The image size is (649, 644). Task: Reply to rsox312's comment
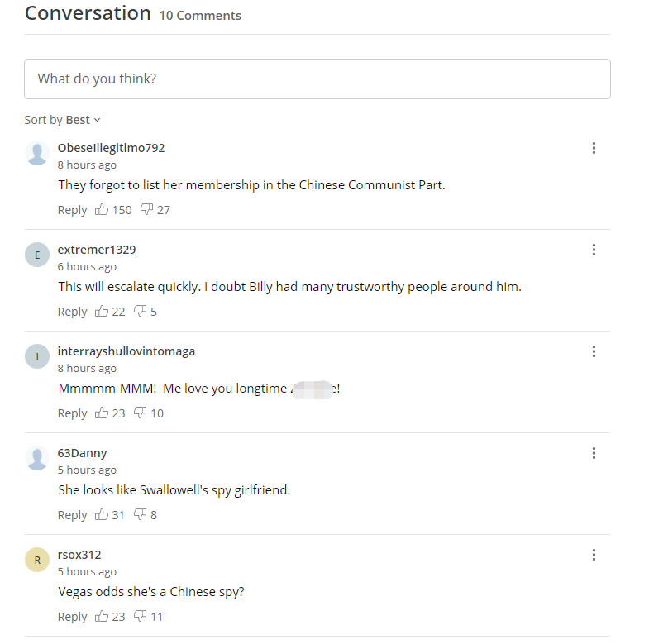pyautogui.click(x=73, y=617)
